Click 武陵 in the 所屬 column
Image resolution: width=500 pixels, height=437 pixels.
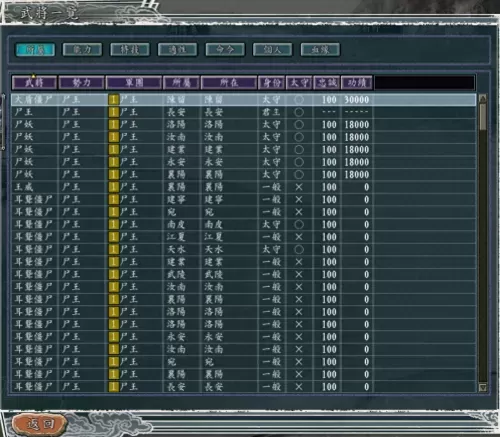[176, 275]
